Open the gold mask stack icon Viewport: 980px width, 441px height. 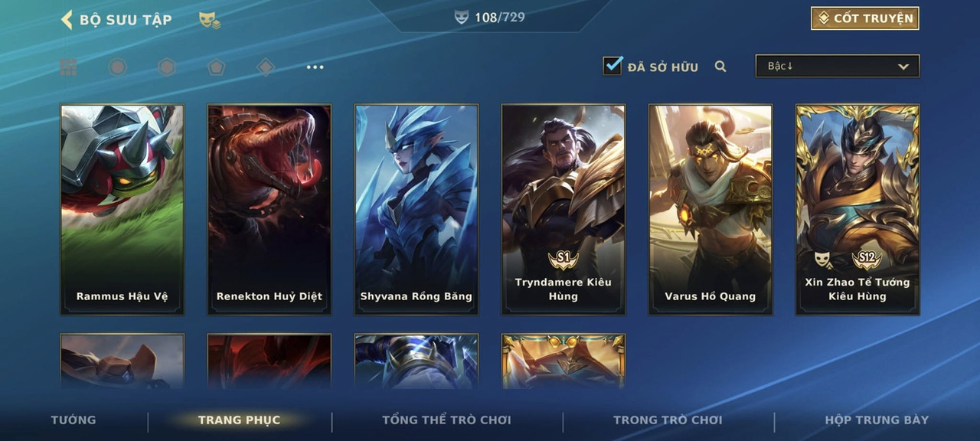pos(209,21)
